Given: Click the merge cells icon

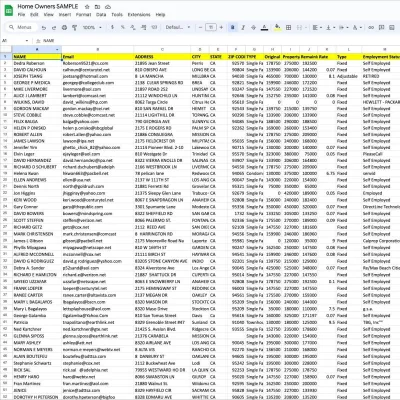Looking at the screenshot, I should [x=299, y=27].
